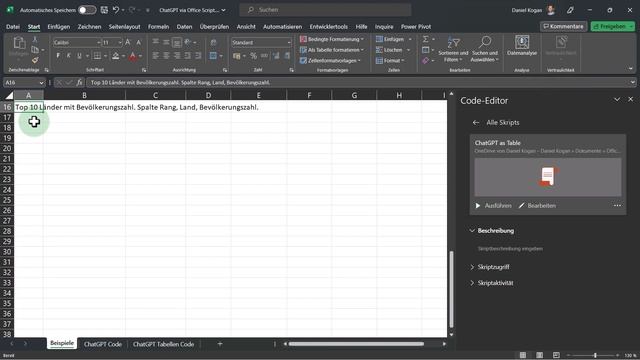The height and width of the screenshot is (360, 640).
Task: Toggle italic formatting button K
Action: pyautogui.click(x=69, y=56)
